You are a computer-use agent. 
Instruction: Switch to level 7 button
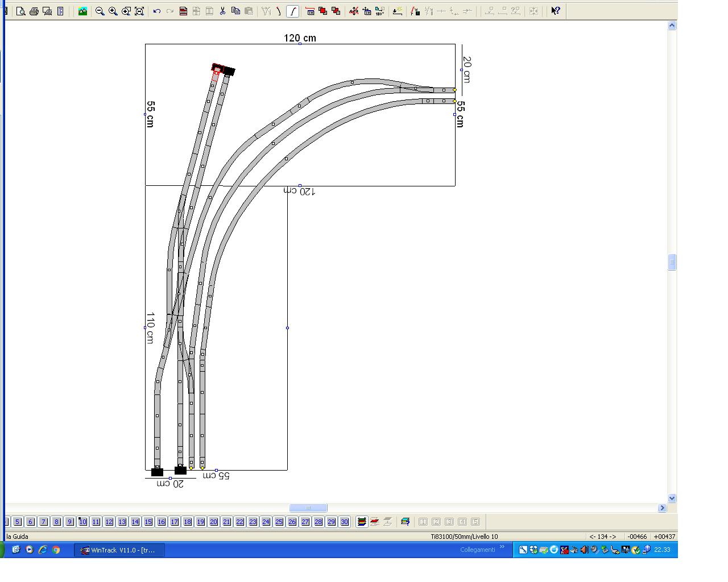pos(44,522)
